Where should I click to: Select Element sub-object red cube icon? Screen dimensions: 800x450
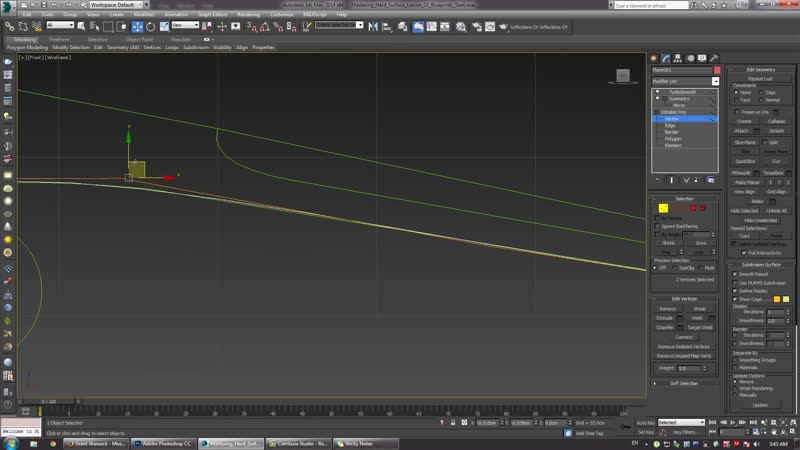[703, 208]
